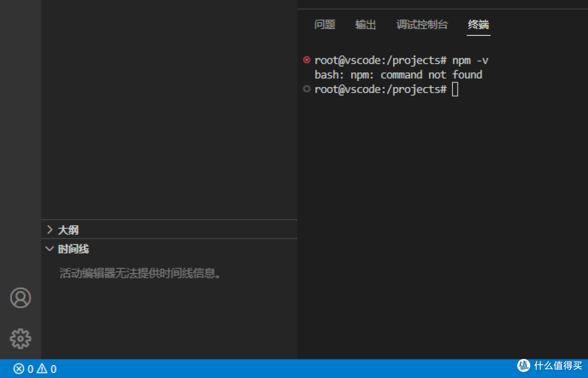This screenshot has width=588, height=378.
Task: Switch to the 输出 tab
Action: coord(366,24)
